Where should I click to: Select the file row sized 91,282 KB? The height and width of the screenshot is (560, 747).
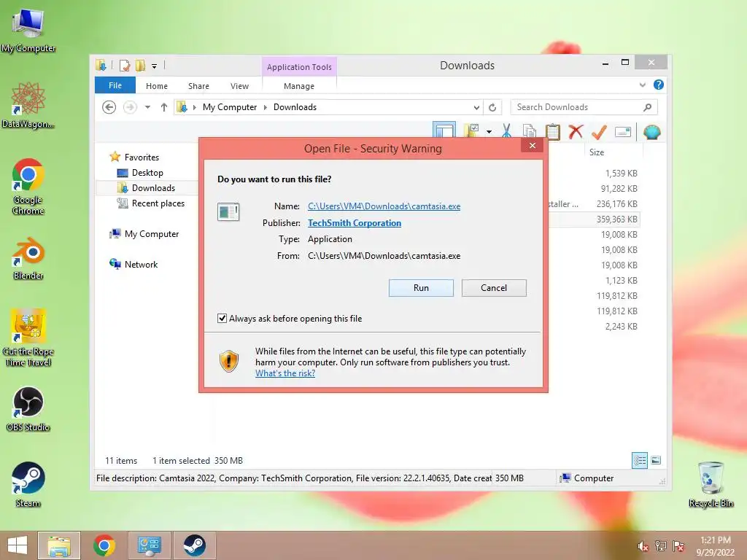pyautogui.click(x=619, y=189)
